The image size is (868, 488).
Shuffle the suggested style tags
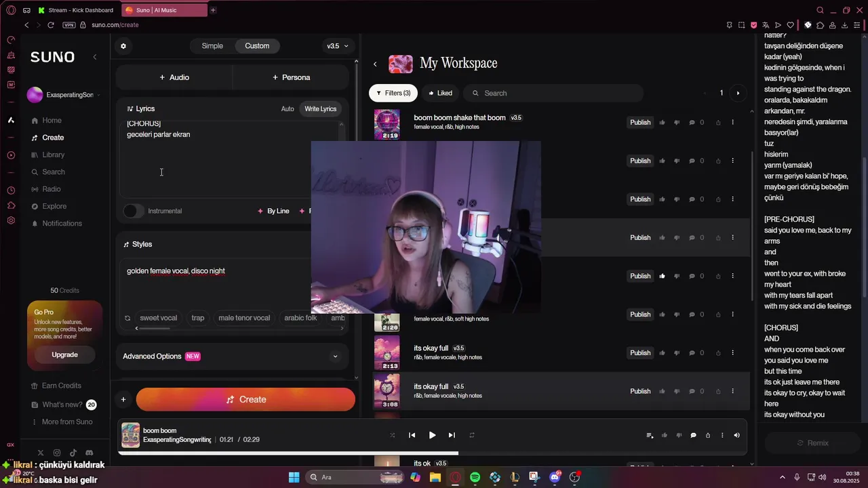pos(127,318)
